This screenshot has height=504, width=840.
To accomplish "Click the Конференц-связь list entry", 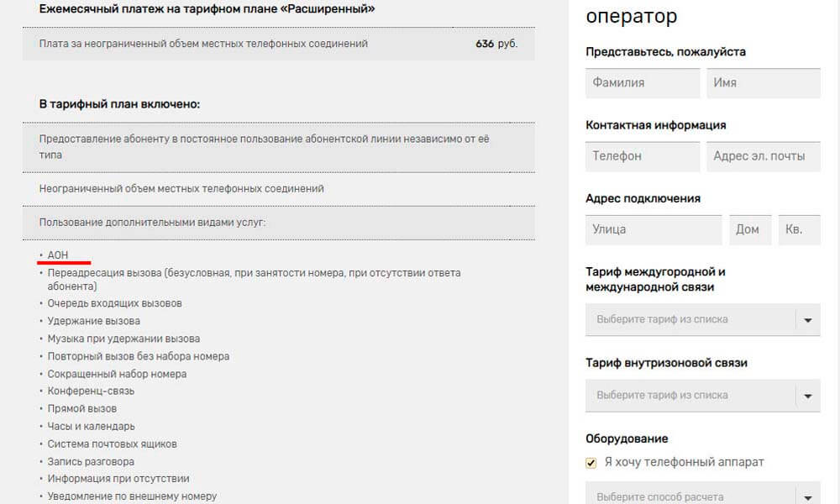I will point(91,391).
